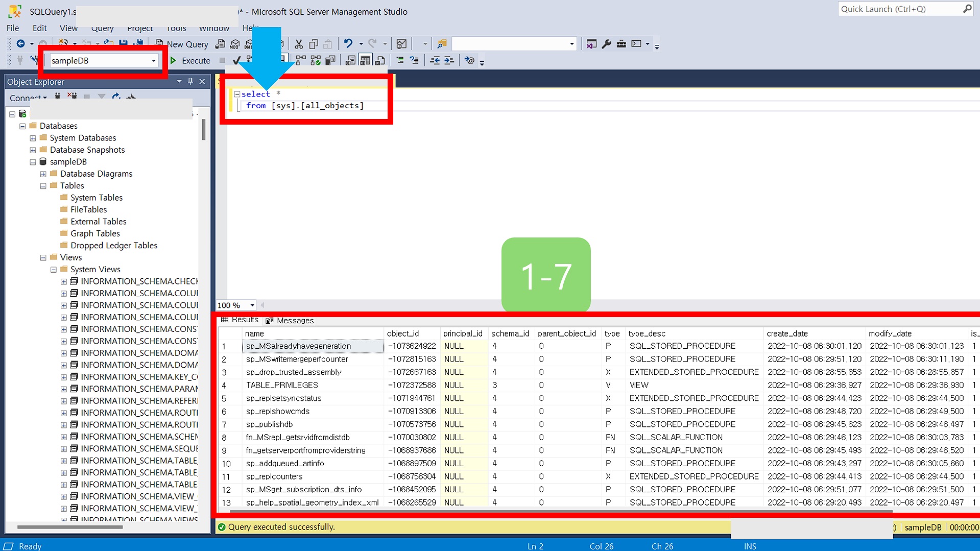
Task: Switch to the Results tab
Action: [240, 320]
